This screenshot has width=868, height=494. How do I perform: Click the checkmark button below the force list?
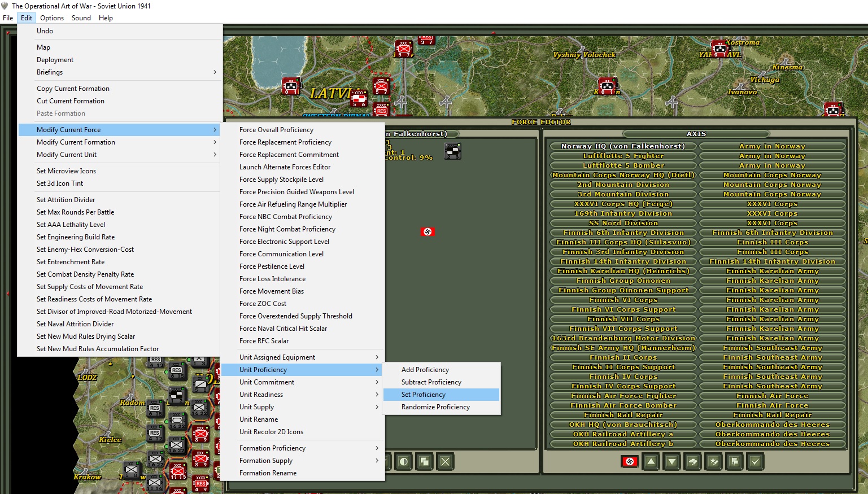coord(755,461)
